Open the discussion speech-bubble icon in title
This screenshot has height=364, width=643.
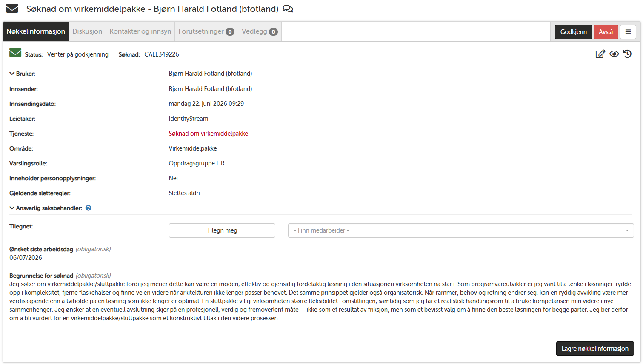point(288,9)
